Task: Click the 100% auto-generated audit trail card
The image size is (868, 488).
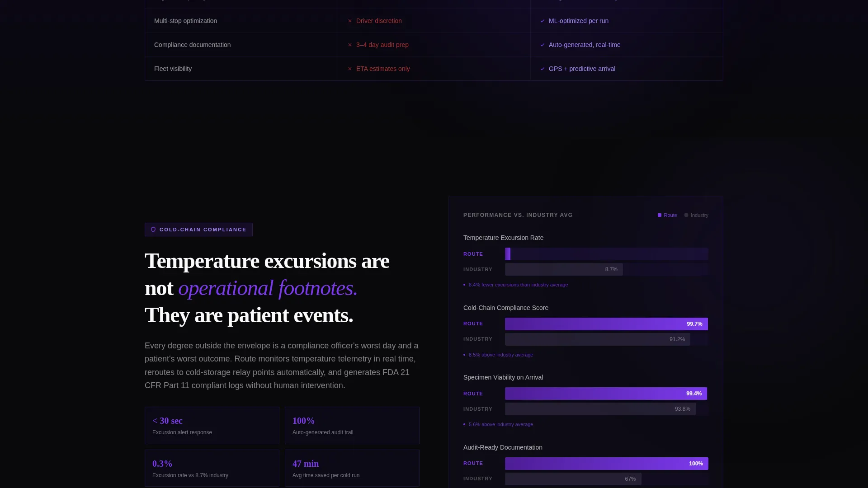Action: coord(352,426)
